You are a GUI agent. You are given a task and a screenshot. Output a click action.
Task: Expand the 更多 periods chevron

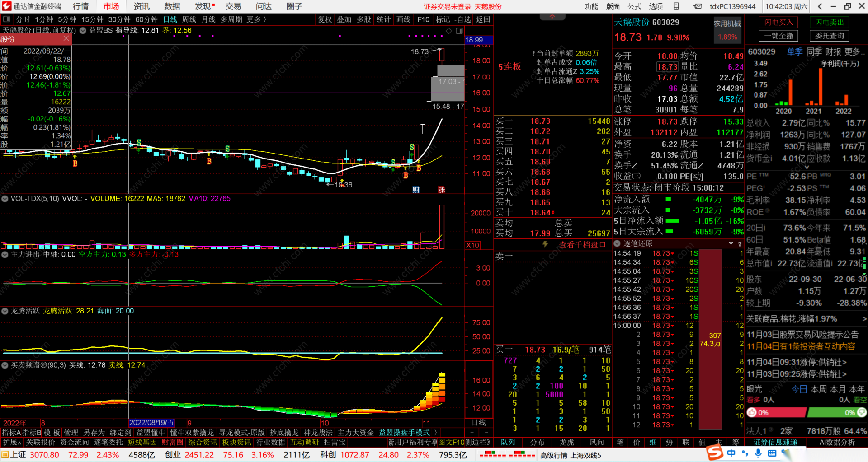click(265, 19)
